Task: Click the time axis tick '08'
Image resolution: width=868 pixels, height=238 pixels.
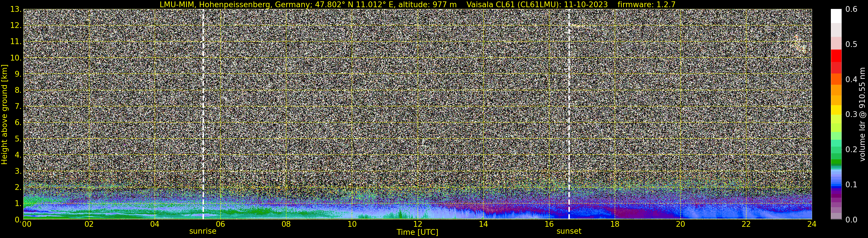Action: click(286, 224)
